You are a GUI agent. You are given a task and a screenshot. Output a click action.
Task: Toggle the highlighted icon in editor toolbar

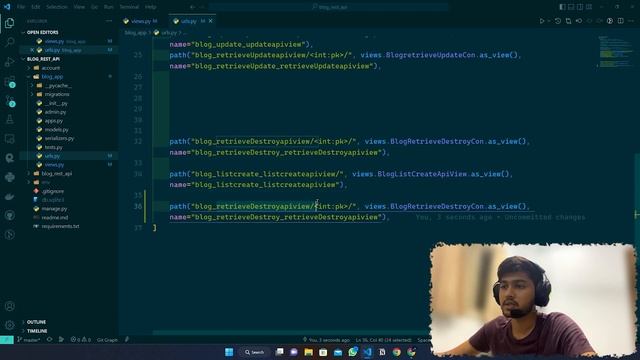point(610,21)
